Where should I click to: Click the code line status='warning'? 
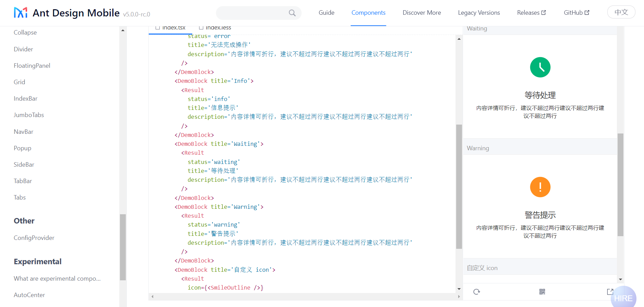click(x=214, y=225)
